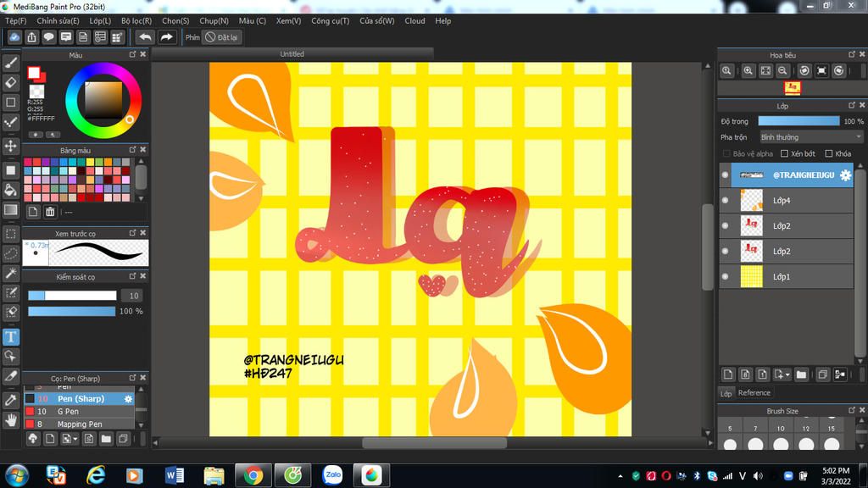Select the Hand tool

pos(10,420)
